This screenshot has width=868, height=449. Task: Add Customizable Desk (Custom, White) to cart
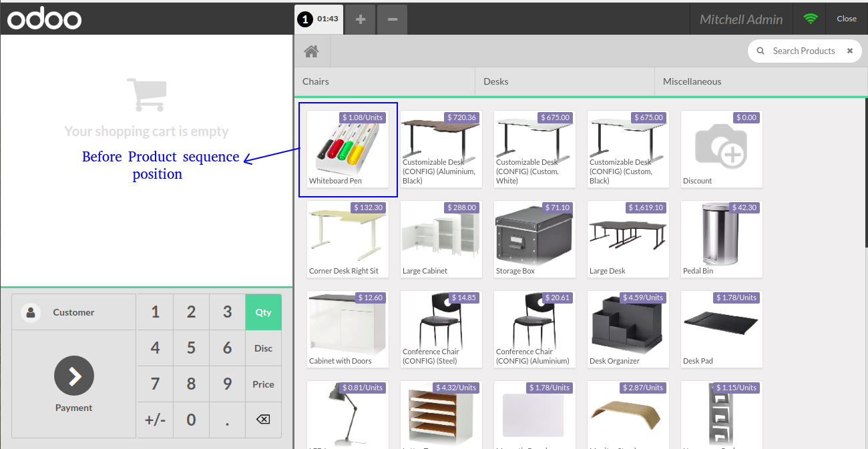(535, 149)
